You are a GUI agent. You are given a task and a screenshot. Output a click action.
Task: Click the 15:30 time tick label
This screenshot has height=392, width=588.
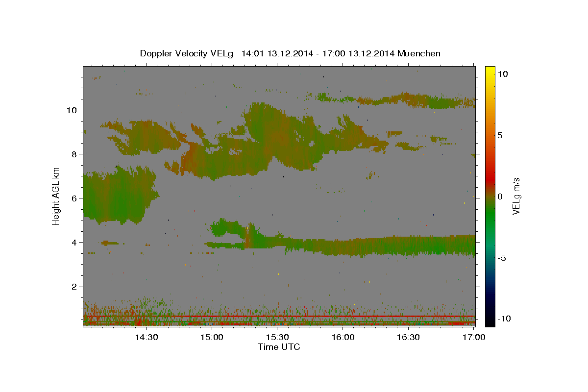click(277, 337)
